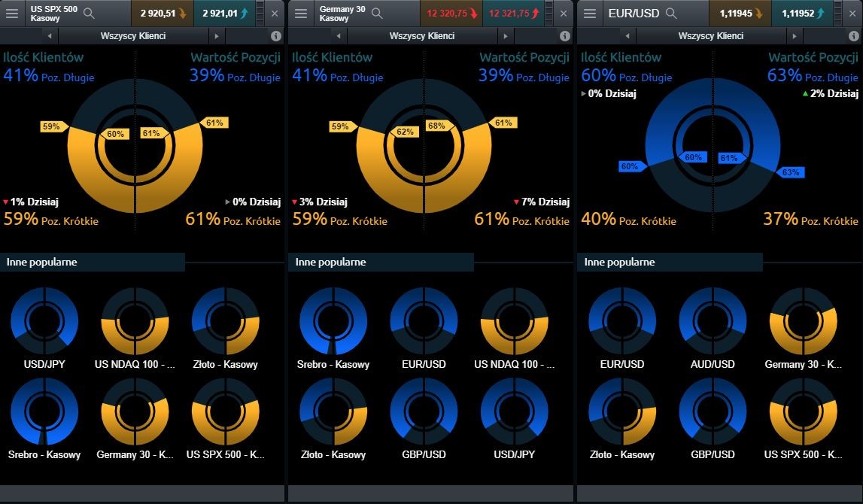Close the Germany 30 Kasowy panel
This screenshot has width=863, height=504.
(564, 14)
